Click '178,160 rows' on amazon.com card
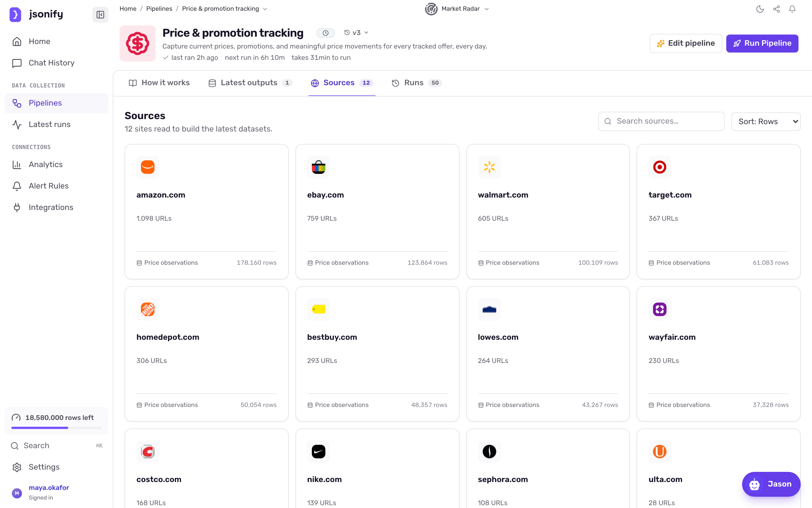Viewport: 812px width, 508px height. 257,263
